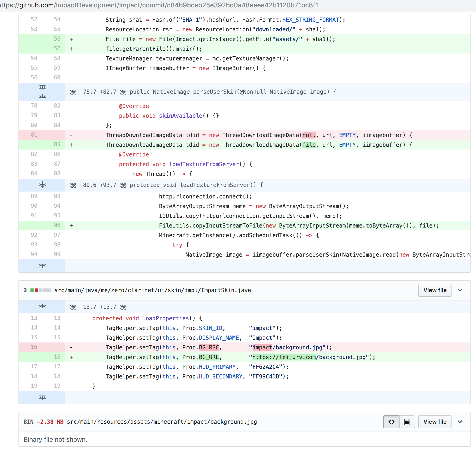Click the diff stat squares next to ImpactSkin.java
Viewport: 476px width, 450px height.
[41, 290]
